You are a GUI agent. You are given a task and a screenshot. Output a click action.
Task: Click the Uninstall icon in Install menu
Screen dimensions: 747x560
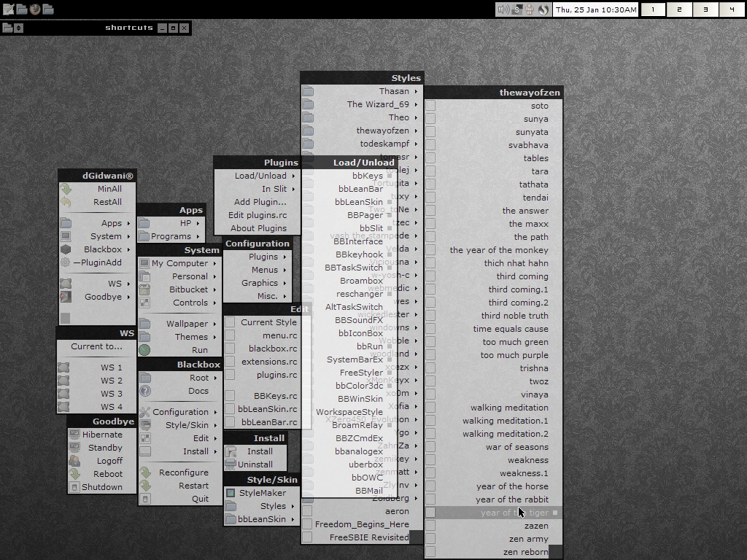coord(231,464)
